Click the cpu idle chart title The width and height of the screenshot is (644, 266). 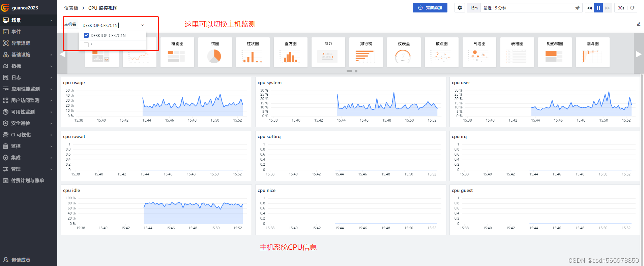[x=71, y=190]
